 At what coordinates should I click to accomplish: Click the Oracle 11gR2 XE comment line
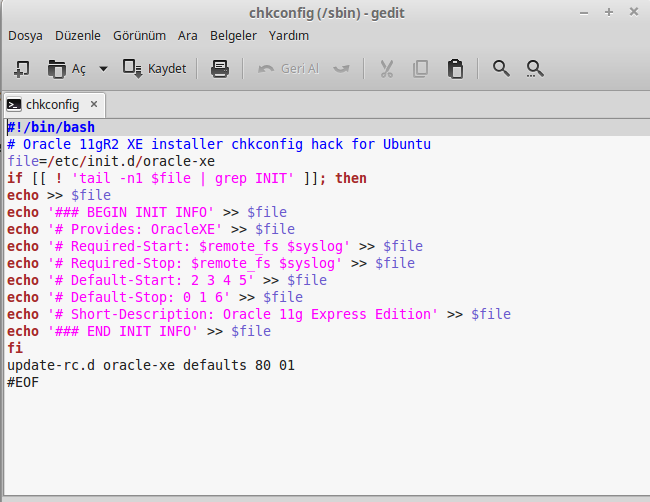tap(219, 144)
